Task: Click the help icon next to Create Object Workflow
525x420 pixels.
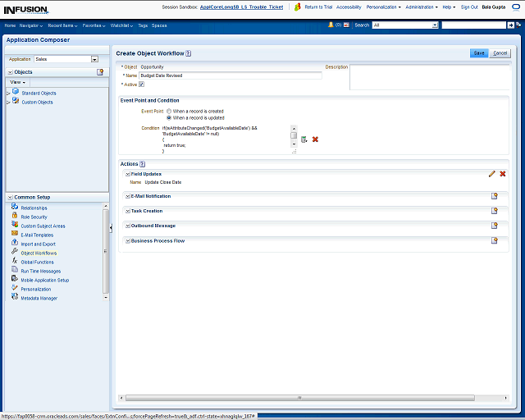Action: 189,52
